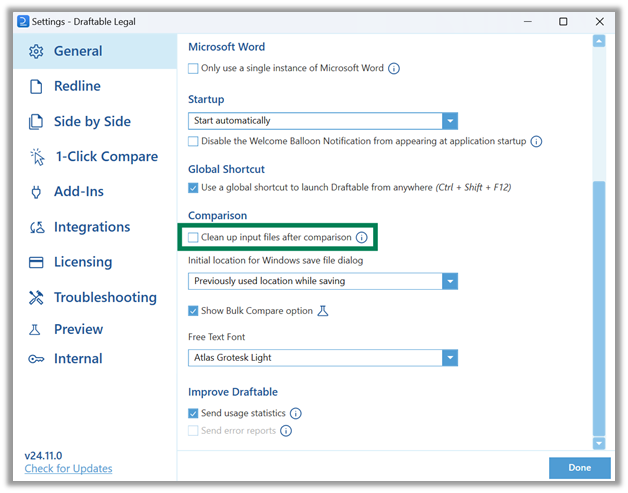Click the vertical scrollbar thumb
The width and height of the screenshot is (628, 493).
pos(599,308)
